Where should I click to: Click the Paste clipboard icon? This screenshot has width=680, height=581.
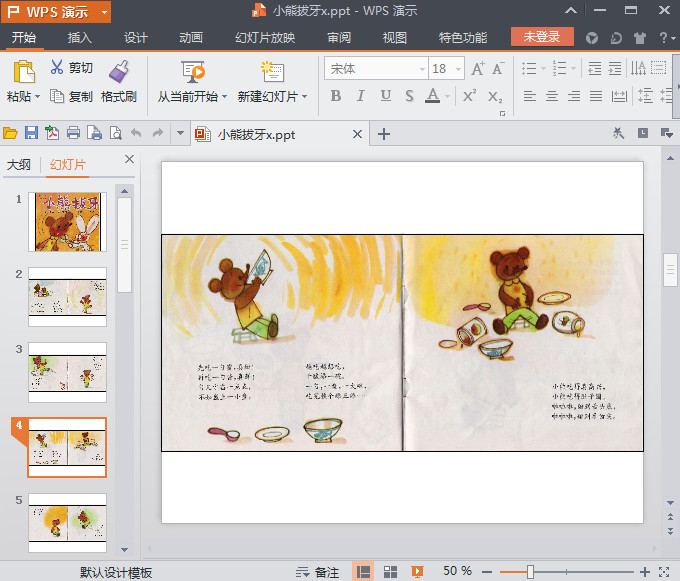point(24,72)
